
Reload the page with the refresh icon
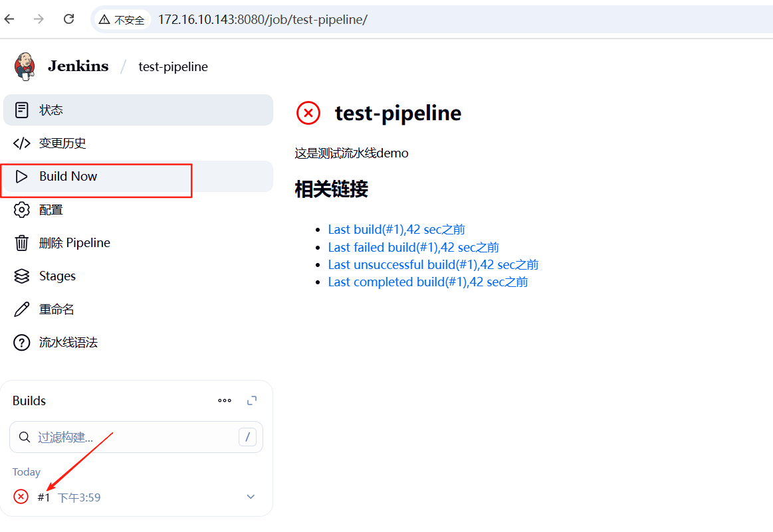coord(69,19)
